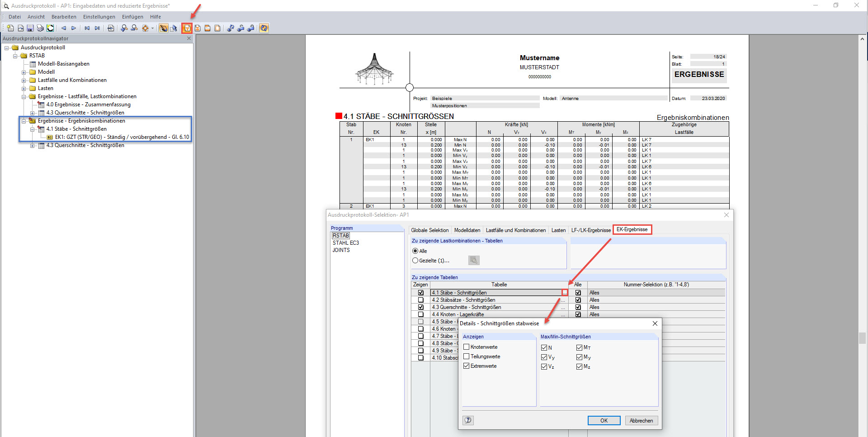This screenshot has height=437, width=868.
Task: Uncheck Zeigen for 4.3 Querschnitte - Schnittgrößen
Action: (421, 307)
